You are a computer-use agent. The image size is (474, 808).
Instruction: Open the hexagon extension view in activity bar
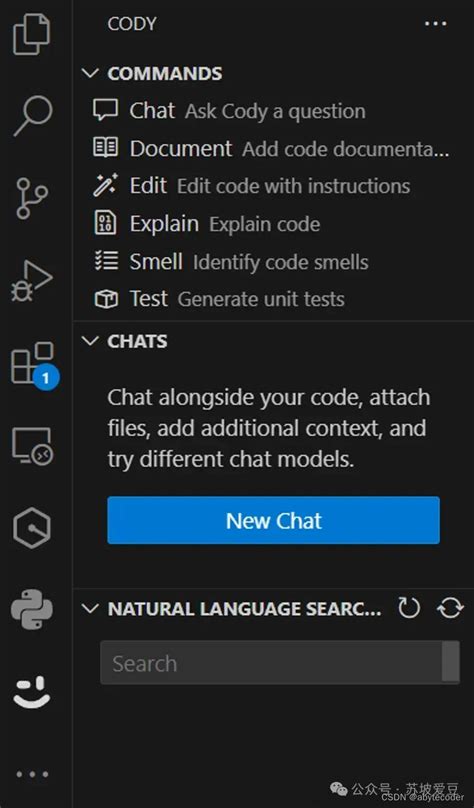pos(32,528)
